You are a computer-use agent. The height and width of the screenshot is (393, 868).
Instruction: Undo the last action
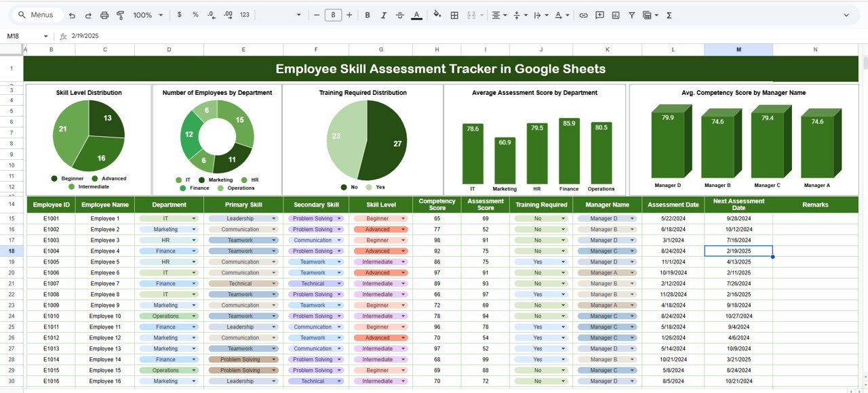73,14
